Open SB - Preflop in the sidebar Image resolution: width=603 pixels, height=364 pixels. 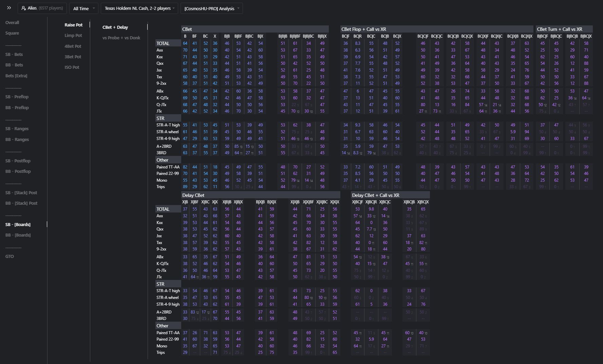point(17,97)
